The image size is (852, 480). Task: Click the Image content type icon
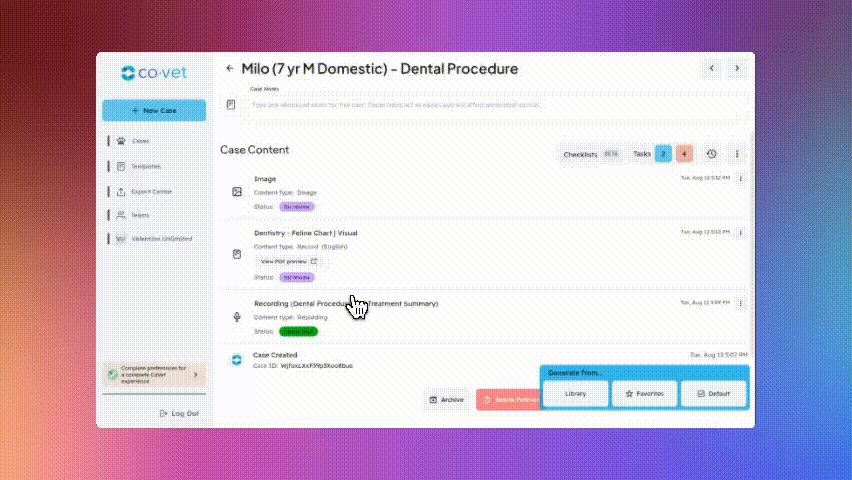237,192
